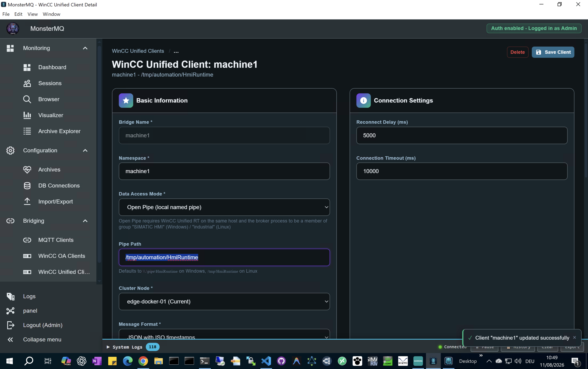Open the Import/Export page
588x369 pixels.
48,202
